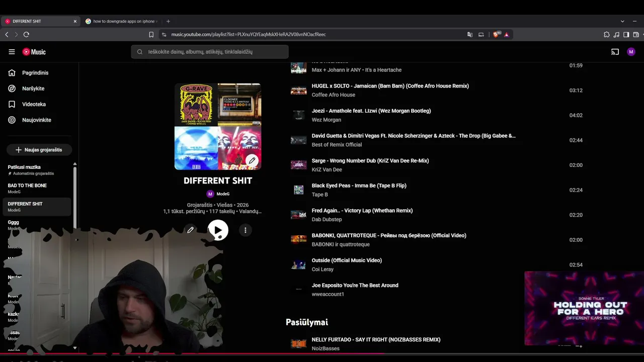Open artist link Wez Morgan
Screen dimensions: 644x362
[327, 120]
